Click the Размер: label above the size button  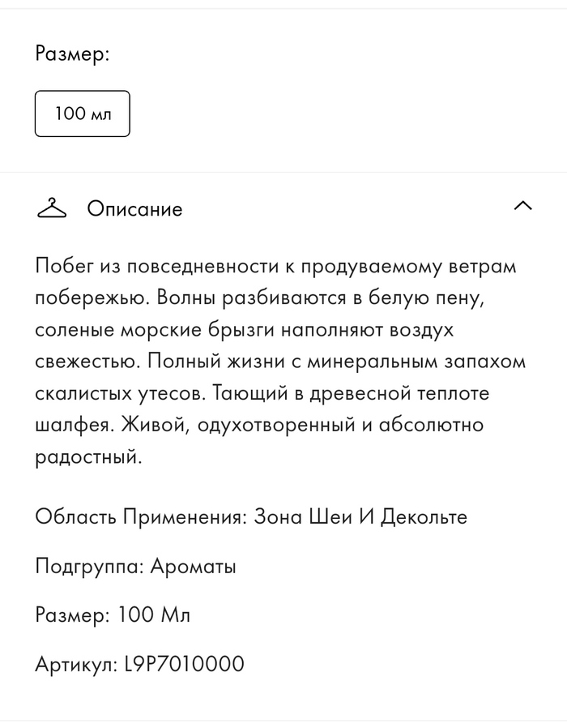72,54
